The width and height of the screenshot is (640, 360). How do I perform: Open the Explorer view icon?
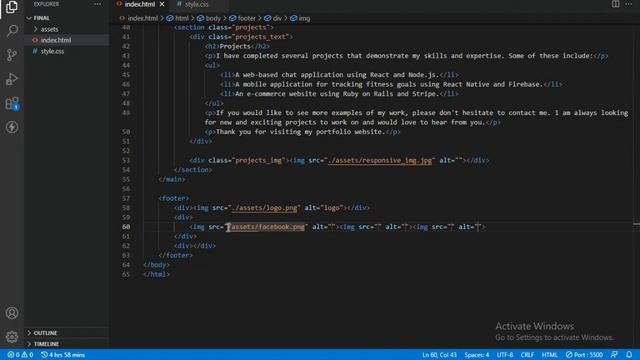tap(12, 7)
